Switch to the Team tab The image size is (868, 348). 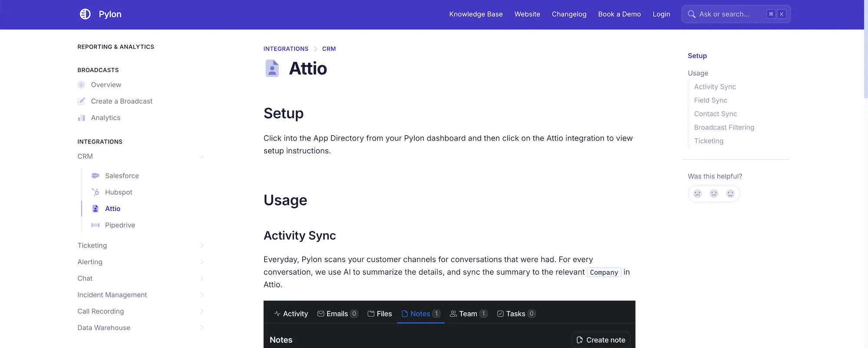(x=468, y=314)
